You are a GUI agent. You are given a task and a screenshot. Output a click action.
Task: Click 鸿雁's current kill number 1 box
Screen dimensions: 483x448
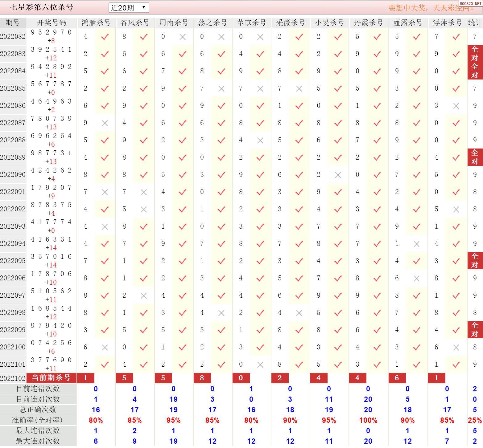click(x=85, y=378)
